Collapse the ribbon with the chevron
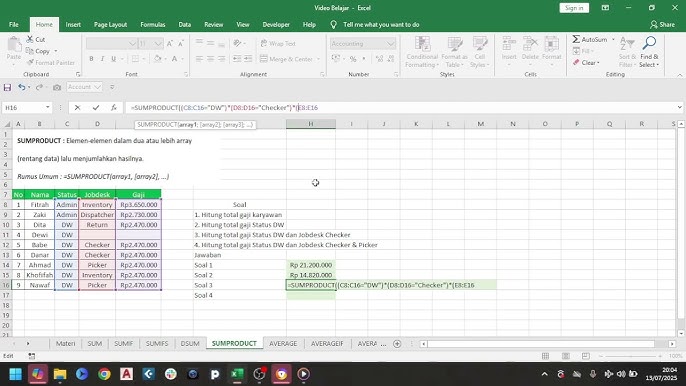 point(679,75)
